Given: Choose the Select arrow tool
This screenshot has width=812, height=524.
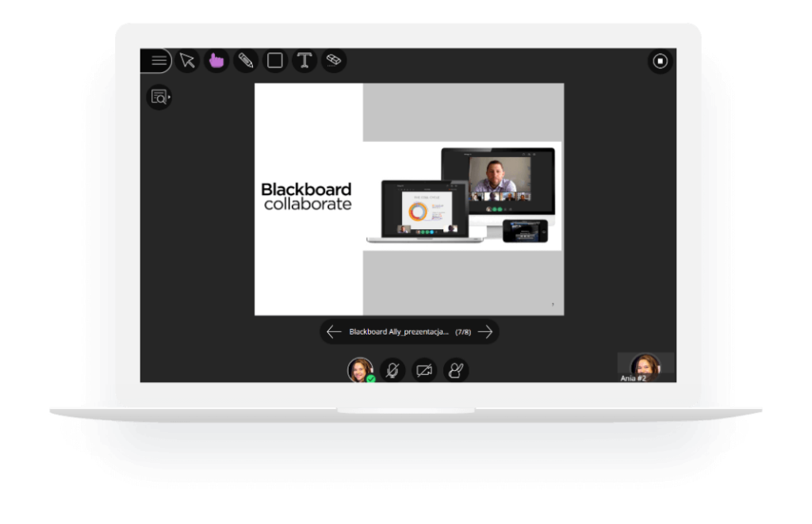Looking at the screenshot, I should click(187, 60).
